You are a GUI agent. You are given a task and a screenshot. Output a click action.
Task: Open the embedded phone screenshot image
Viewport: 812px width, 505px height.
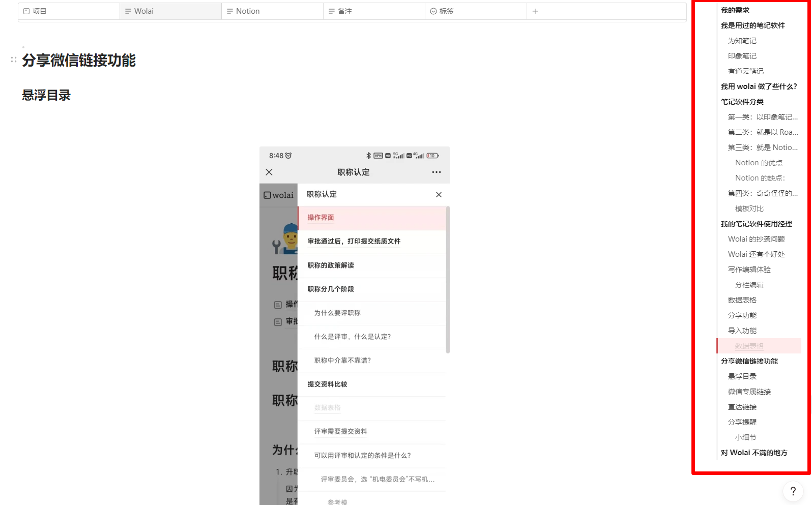(x=355, y=326)
